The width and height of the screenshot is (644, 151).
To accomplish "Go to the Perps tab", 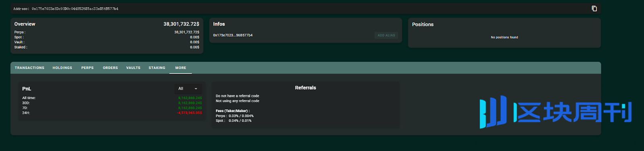I will click(87, 68).
